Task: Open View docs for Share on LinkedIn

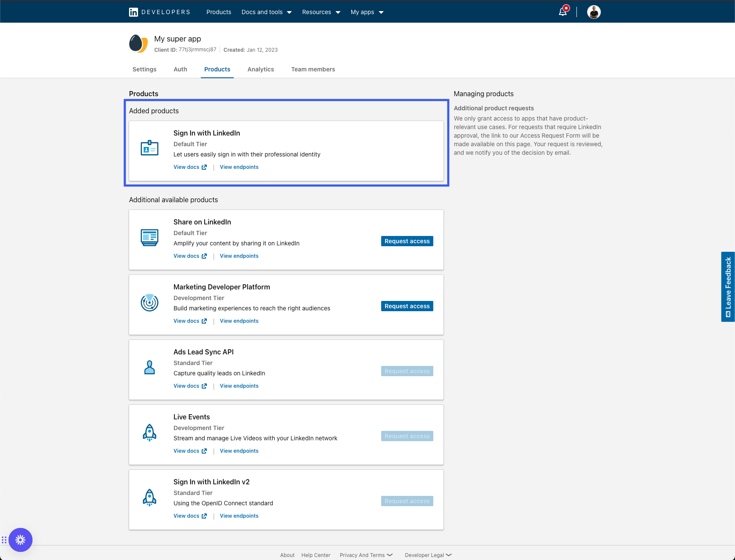Action: [x=190, y=256]
